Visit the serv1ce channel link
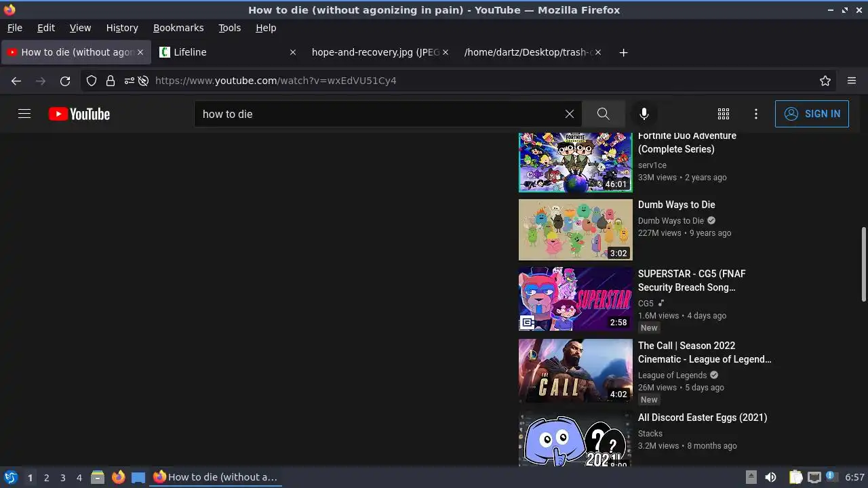 click(652, 165)
